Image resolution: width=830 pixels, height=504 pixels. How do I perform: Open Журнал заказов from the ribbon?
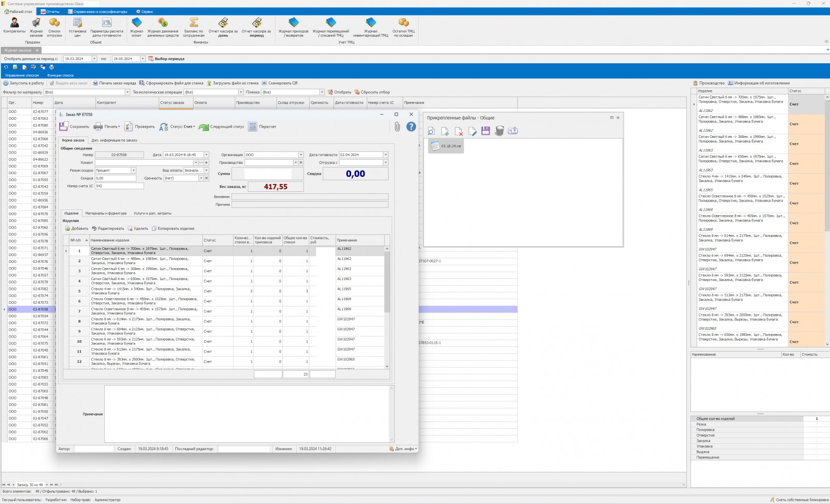[x=36, y=27]
